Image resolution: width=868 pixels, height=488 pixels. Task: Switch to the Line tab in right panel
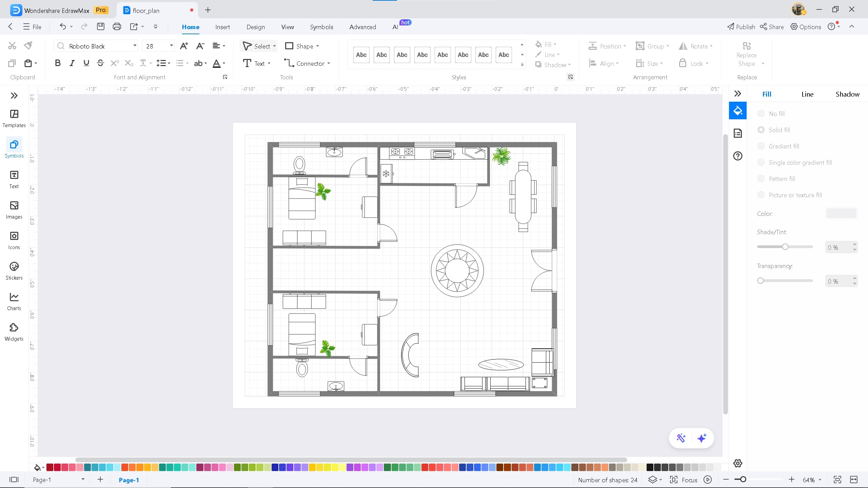click(807, 94)
